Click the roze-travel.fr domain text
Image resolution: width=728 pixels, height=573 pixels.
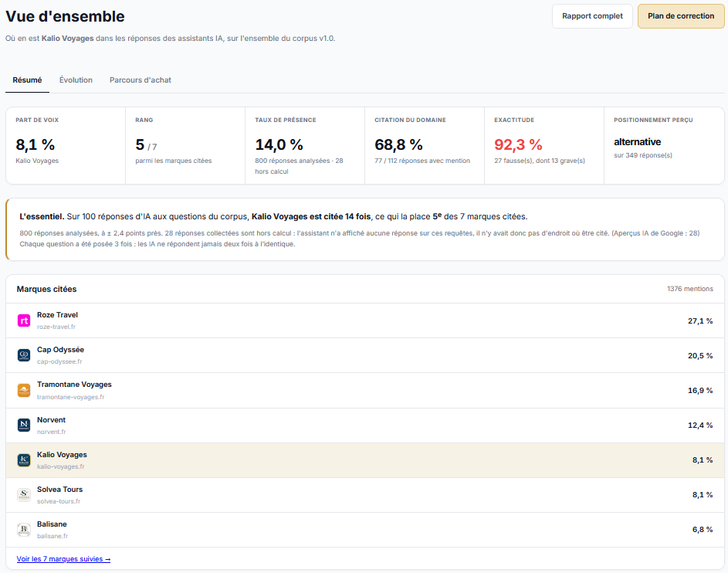[x=56, y=327]
